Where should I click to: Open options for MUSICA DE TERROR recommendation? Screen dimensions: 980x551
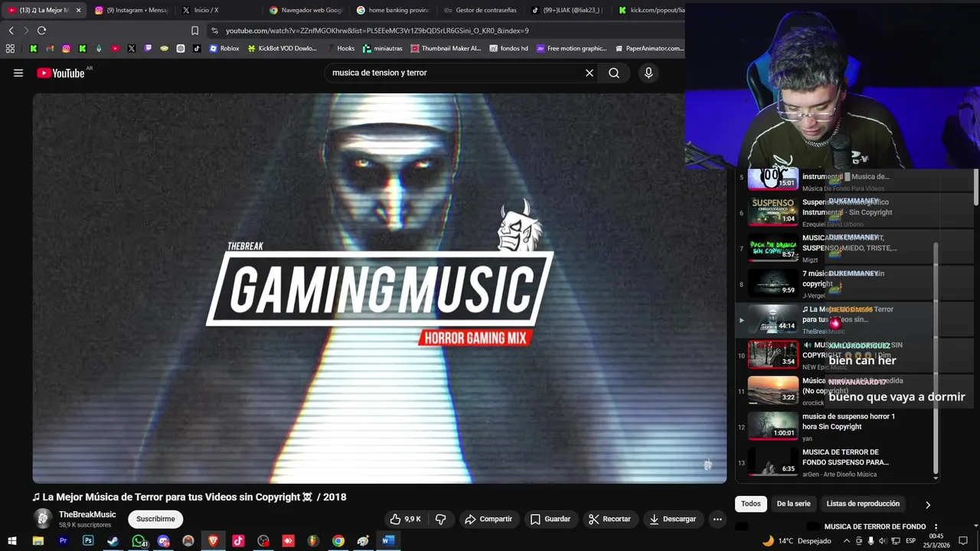936,527
